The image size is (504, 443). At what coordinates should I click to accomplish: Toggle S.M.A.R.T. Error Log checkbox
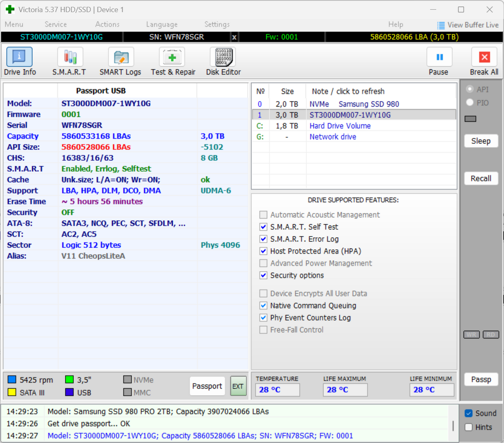click(x=263, y=239)
